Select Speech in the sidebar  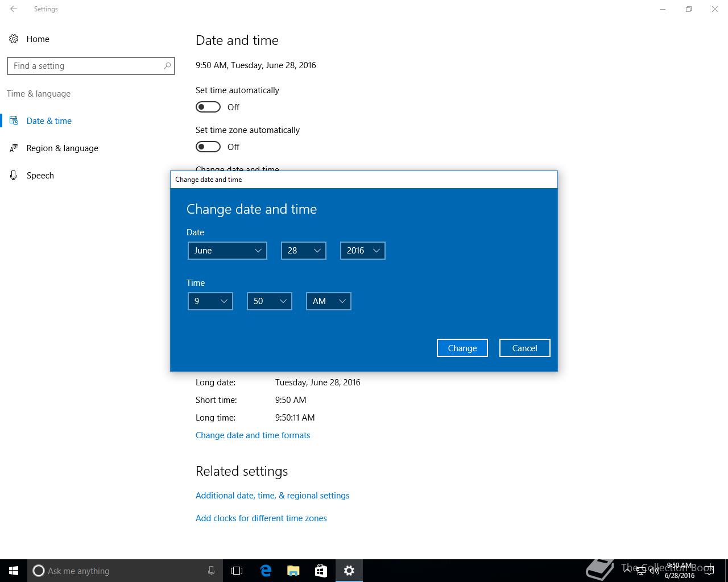pyautogui.click(x=40, y=176)
